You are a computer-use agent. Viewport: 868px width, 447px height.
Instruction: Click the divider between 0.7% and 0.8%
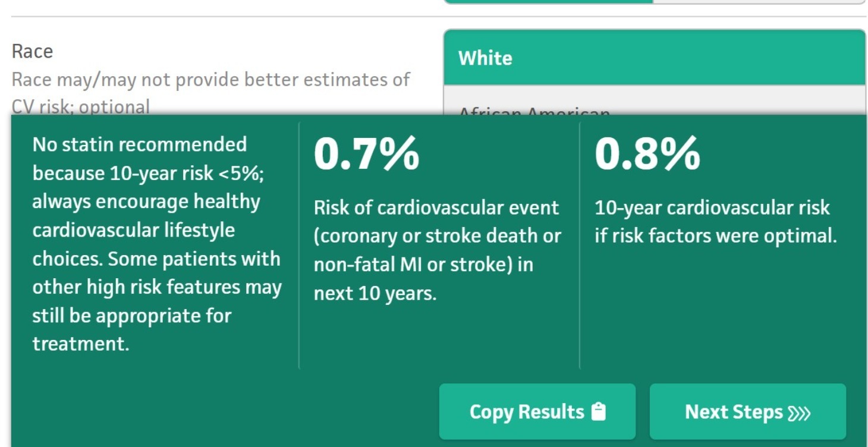[x=580, y=245]
